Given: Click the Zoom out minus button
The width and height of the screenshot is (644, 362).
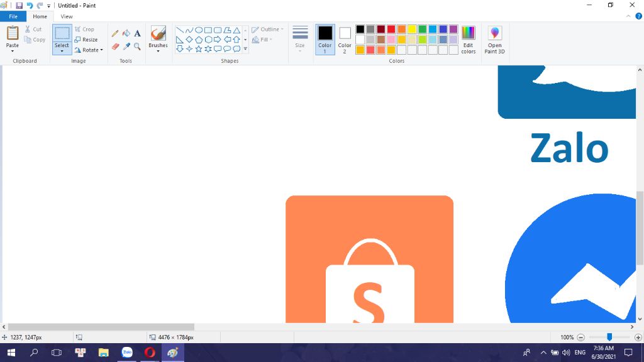Looking at the screenshot, I should (x=580, y=337).
